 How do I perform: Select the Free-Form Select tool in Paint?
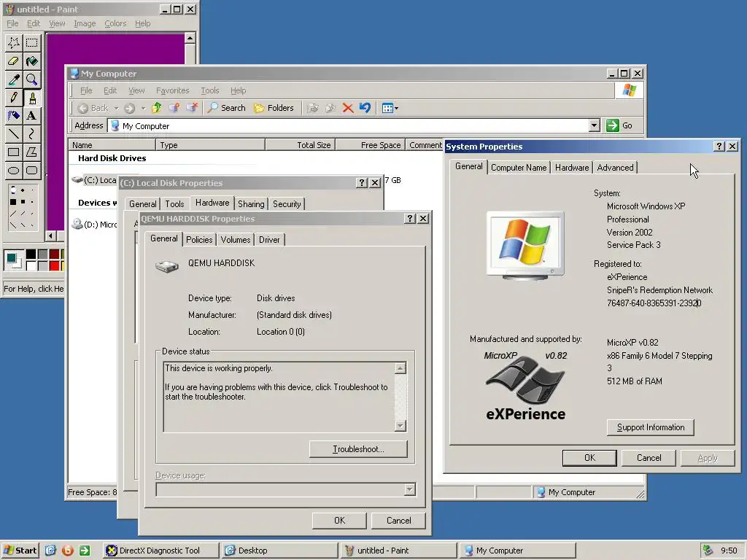(13, 43)
